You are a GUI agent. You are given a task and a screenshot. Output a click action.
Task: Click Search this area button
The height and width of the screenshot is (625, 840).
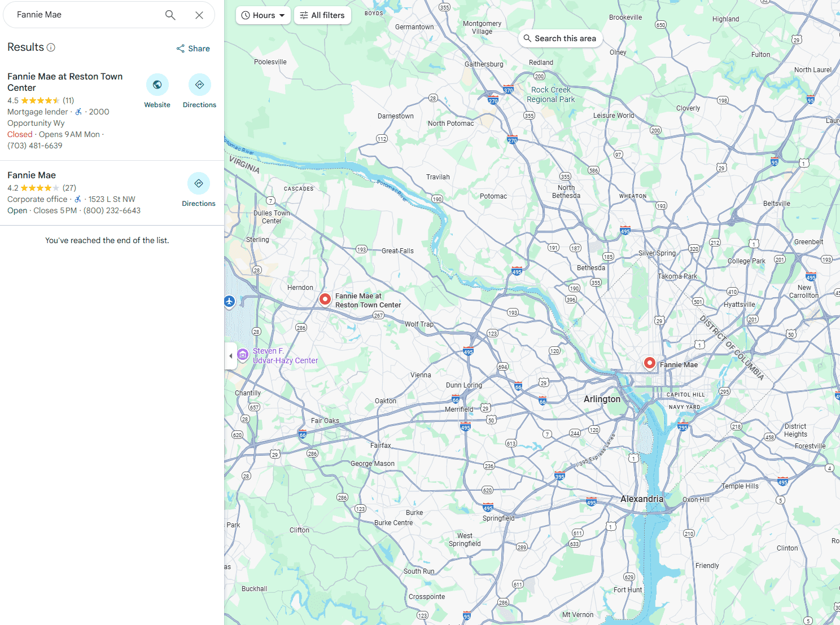click(559, 38)
